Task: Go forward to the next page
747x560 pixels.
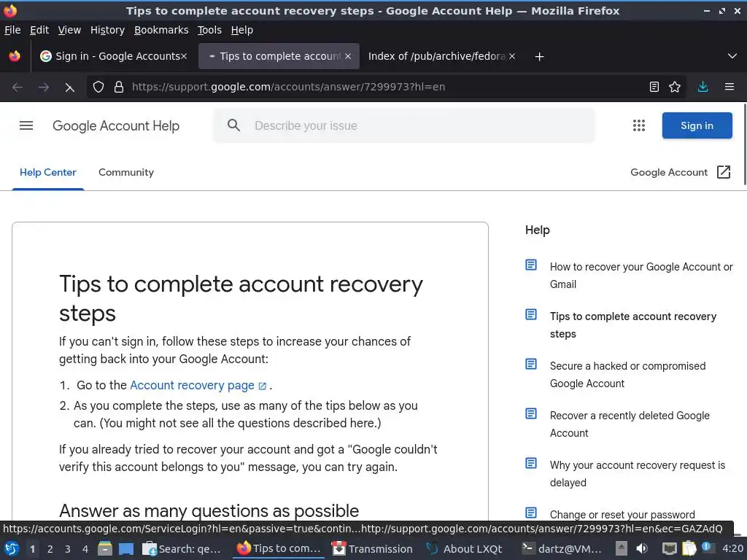Action: click(x=43, y=87)
